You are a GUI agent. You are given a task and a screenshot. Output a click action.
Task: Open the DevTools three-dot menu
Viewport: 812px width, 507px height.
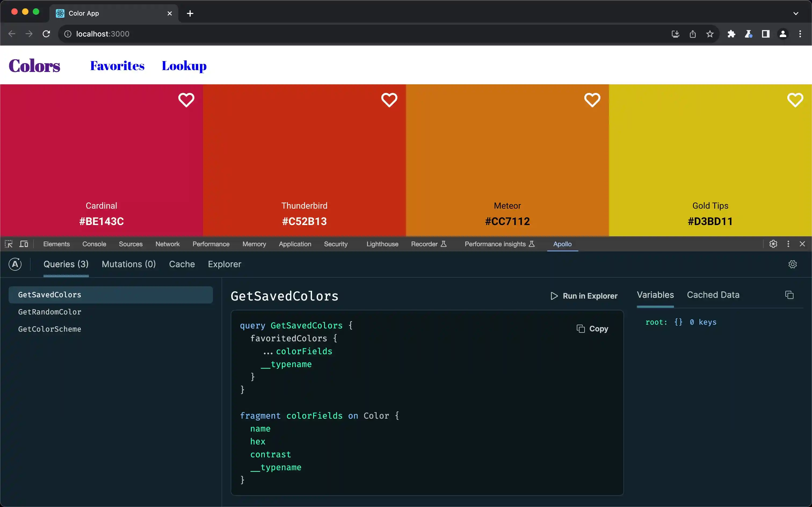pyautogui.click(x=788, y=244)
